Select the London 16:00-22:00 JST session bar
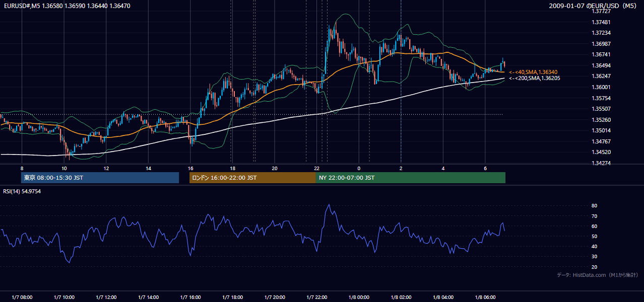Image resolution: width=644 pixels, height=302 pixels. tap(252, 178)
